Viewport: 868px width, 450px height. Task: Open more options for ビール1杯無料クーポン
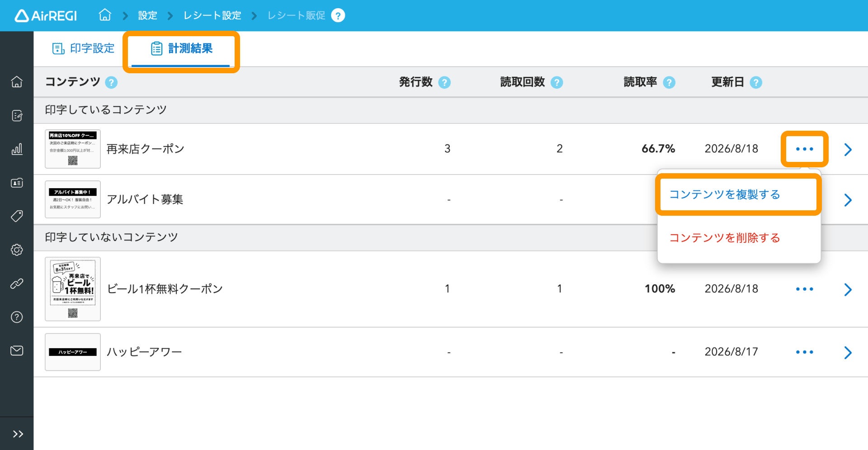(x=804, y=289)
